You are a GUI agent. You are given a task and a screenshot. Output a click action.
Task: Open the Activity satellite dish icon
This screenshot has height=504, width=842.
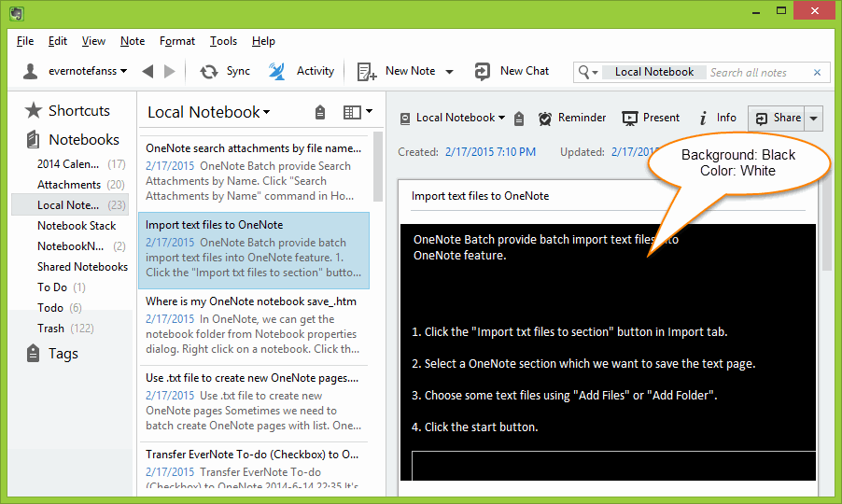pyautogui.click(x=276, y=71)
